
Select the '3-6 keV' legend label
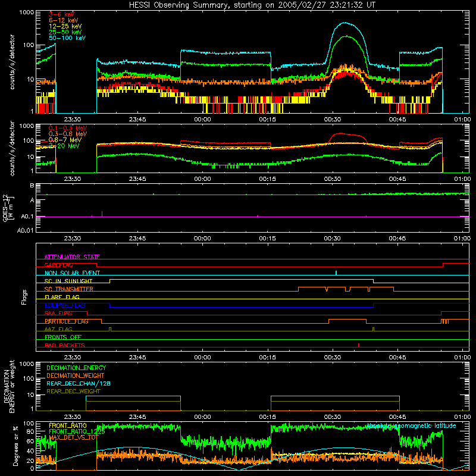click(62, 14)
